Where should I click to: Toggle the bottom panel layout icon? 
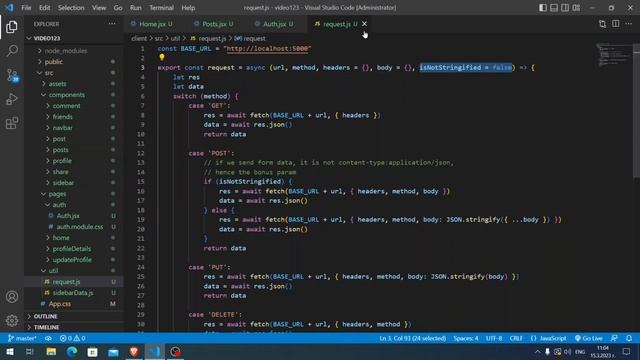[554, 8]
